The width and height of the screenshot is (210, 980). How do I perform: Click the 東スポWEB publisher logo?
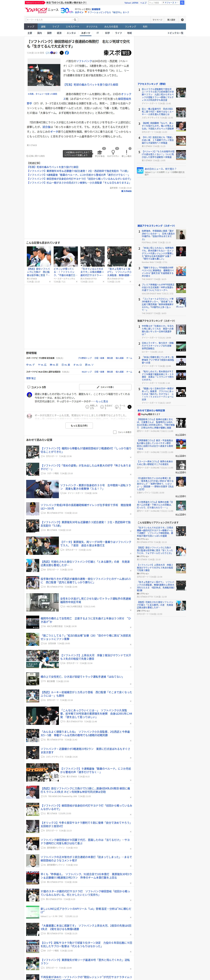point(117,53)
